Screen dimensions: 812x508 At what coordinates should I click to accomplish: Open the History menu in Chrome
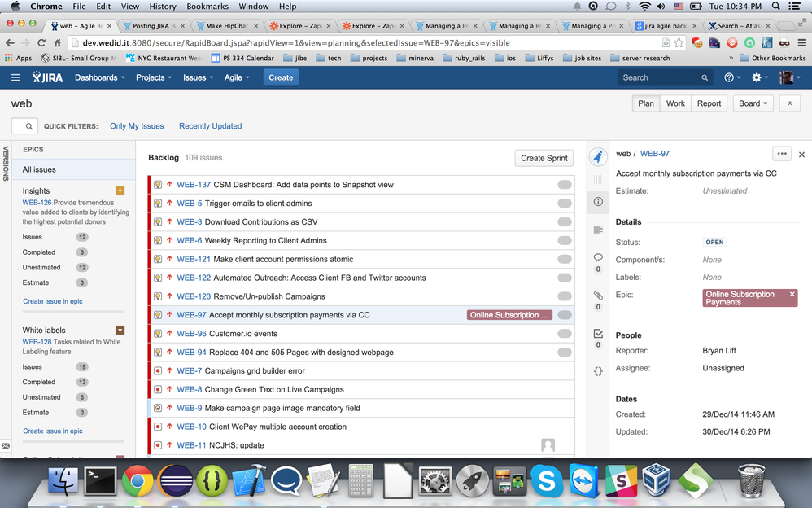pyautogui.click(x=163, y=7)
